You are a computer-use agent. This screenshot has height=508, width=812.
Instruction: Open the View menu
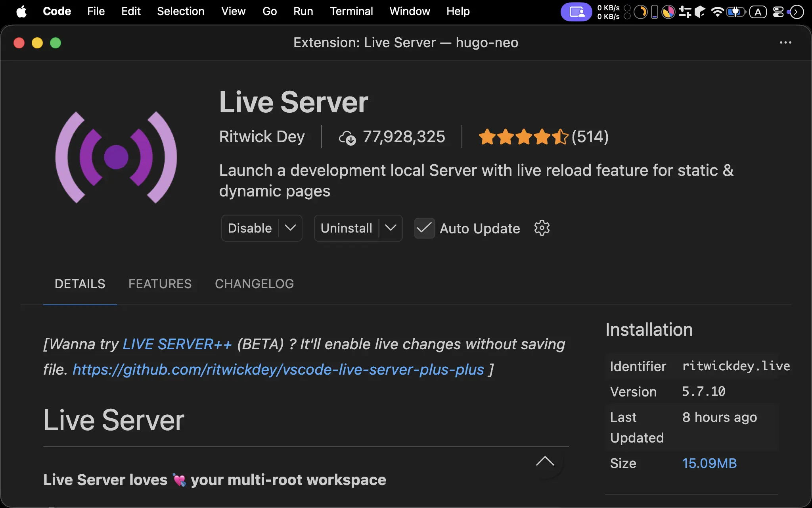pyautogui.click(x=233, y=12)
